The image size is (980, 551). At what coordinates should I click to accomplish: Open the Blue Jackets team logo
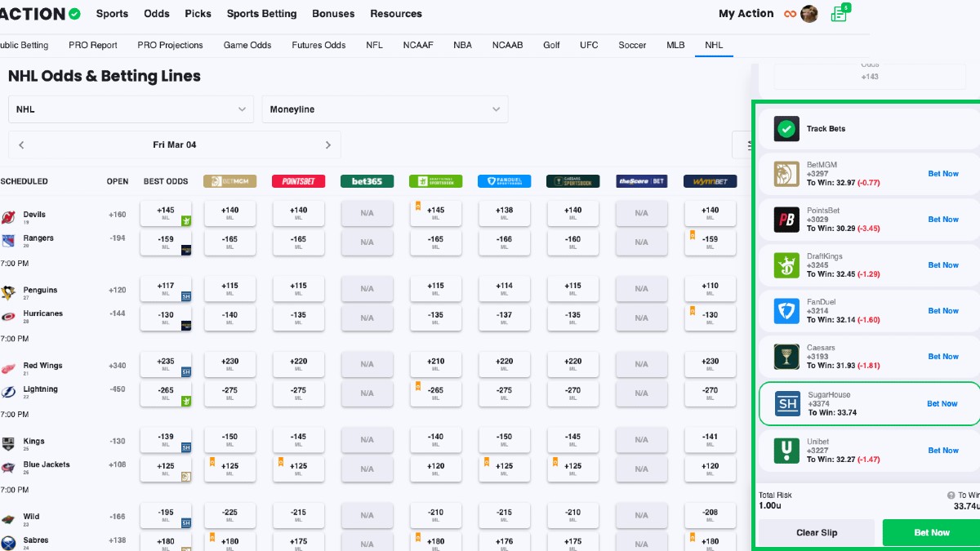pyautogui.click(x=8, y=468)
